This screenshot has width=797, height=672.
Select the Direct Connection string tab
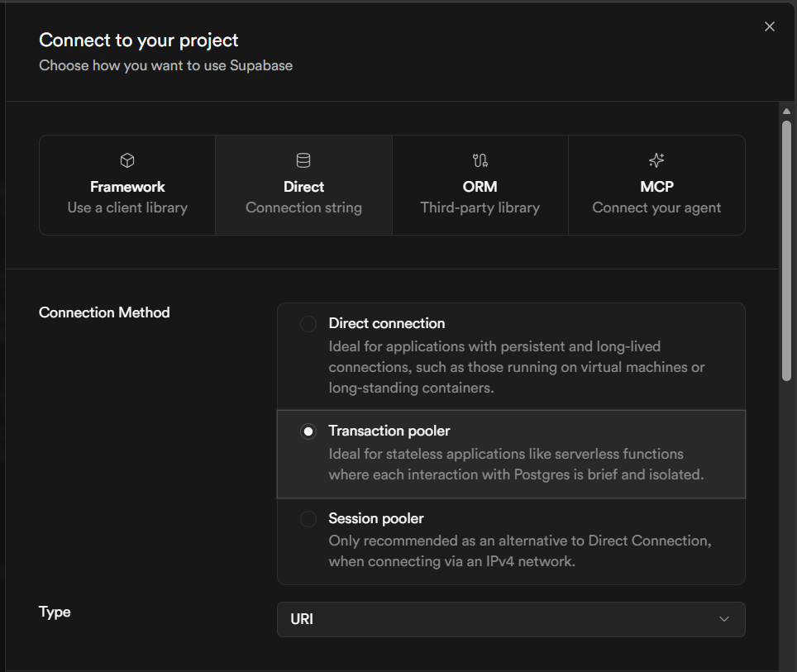tap(303, 197)
